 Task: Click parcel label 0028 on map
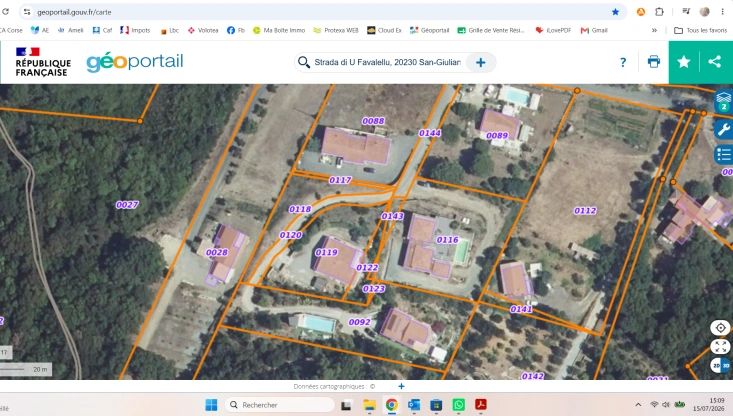pos(216,252)
